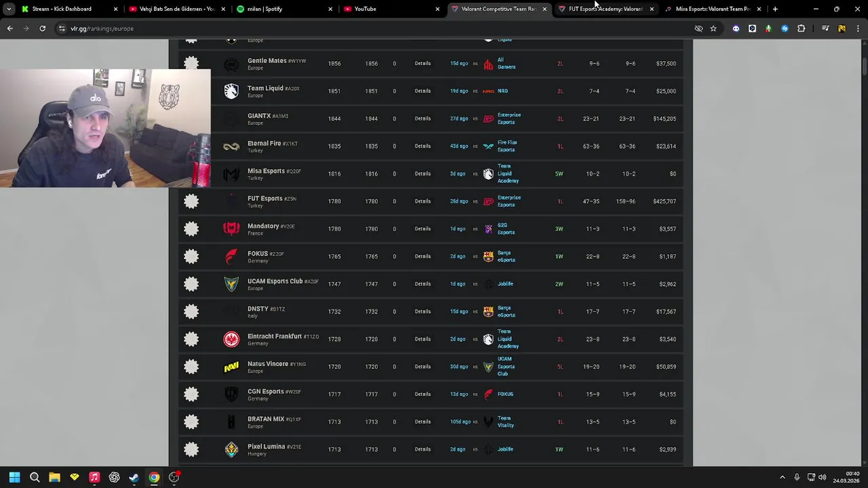Go back with the browser back arrow
Screen dimensions: 868x488
pyautogui.click(x=9, y=28)
